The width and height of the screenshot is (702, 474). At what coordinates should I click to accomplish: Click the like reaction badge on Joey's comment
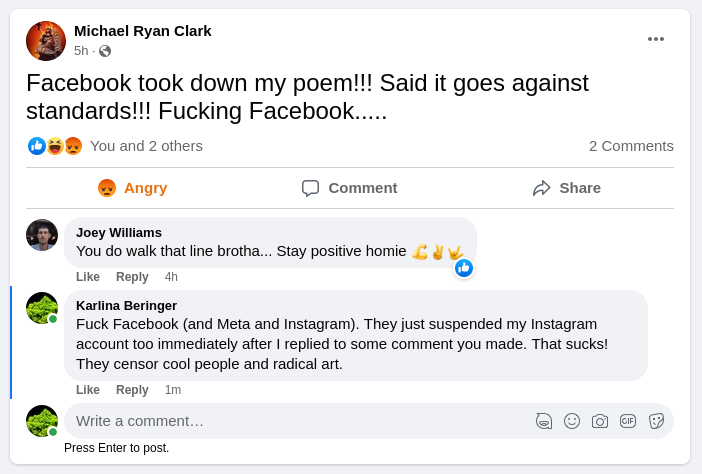coord(464,268)
